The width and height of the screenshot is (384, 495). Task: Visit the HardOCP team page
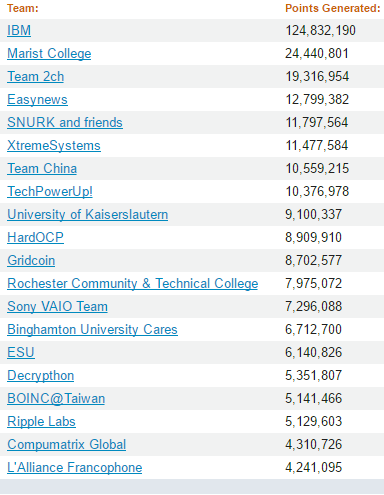(x=35, y=238)
